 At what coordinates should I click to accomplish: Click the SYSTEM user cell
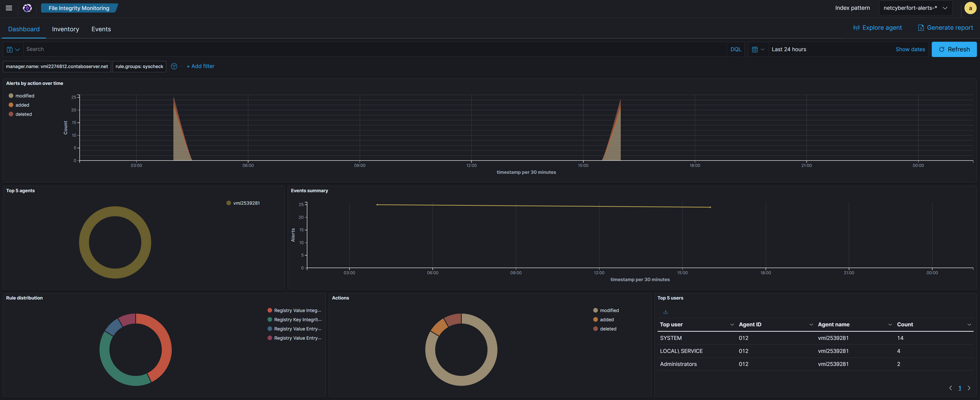click(671, 338)
